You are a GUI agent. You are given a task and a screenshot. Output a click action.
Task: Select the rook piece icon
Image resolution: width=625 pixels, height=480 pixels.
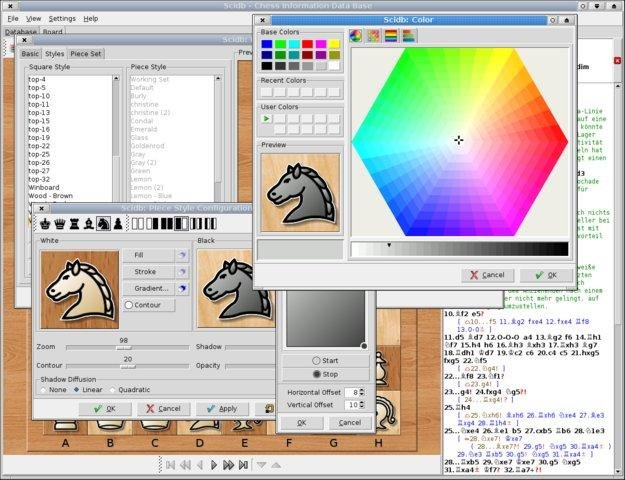(74, 223)
